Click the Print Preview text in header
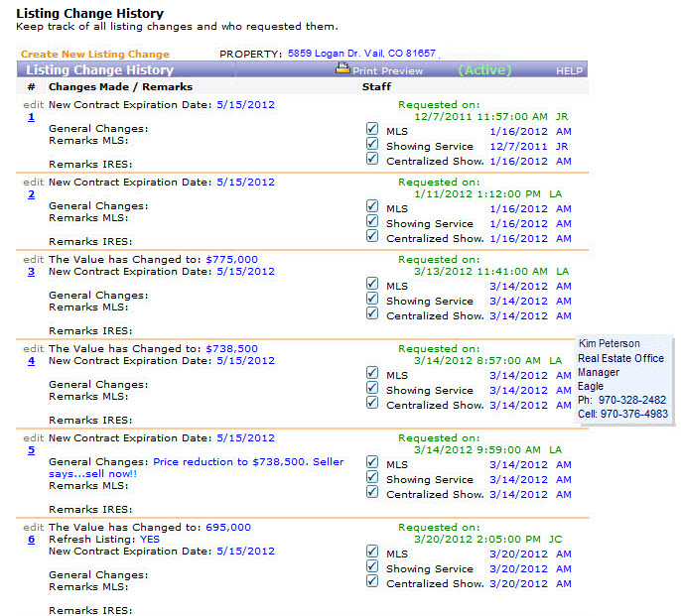 click(x=387, y=71)
